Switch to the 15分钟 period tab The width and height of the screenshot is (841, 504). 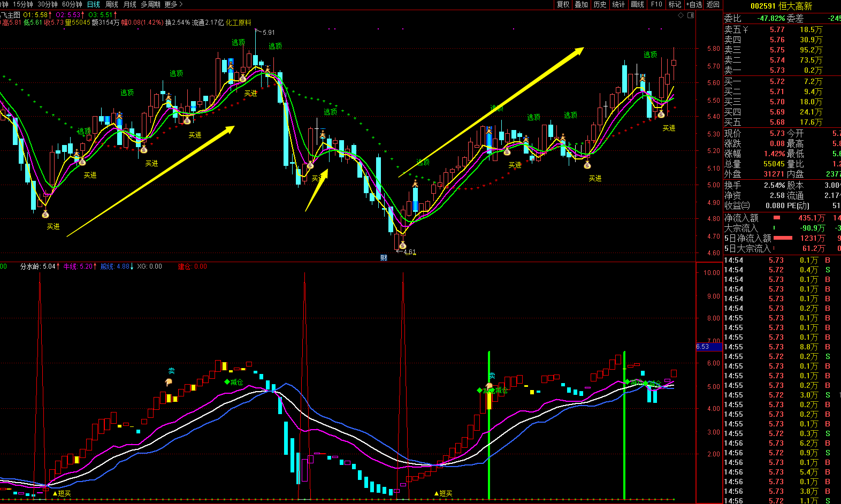23,4
